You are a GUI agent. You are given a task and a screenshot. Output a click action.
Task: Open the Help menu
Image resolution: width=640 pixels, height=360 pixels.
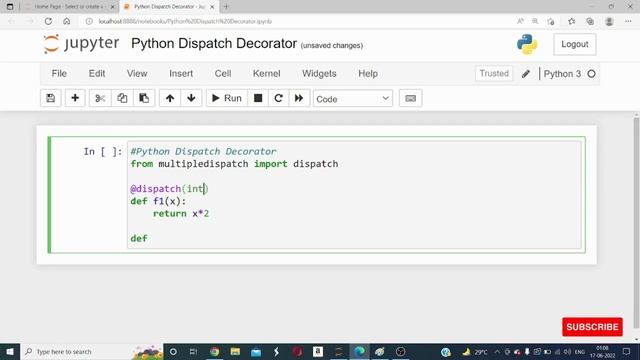[368, 73]
